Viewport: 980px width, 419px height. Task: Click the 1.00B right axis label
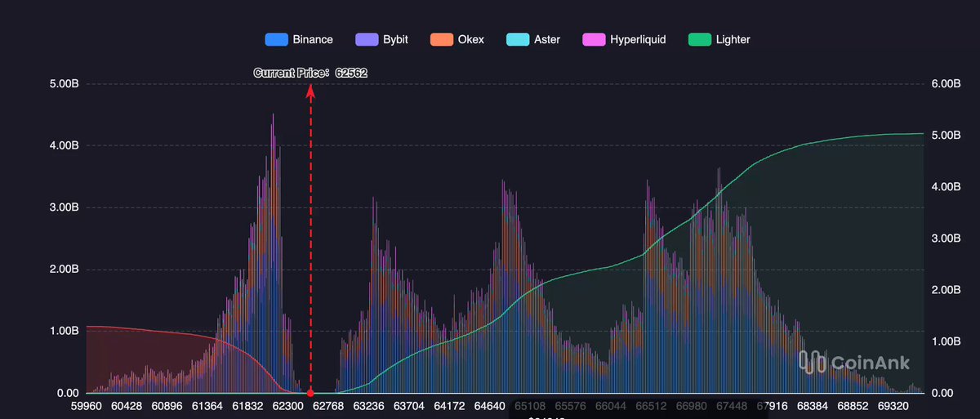(x=947, y=341)
